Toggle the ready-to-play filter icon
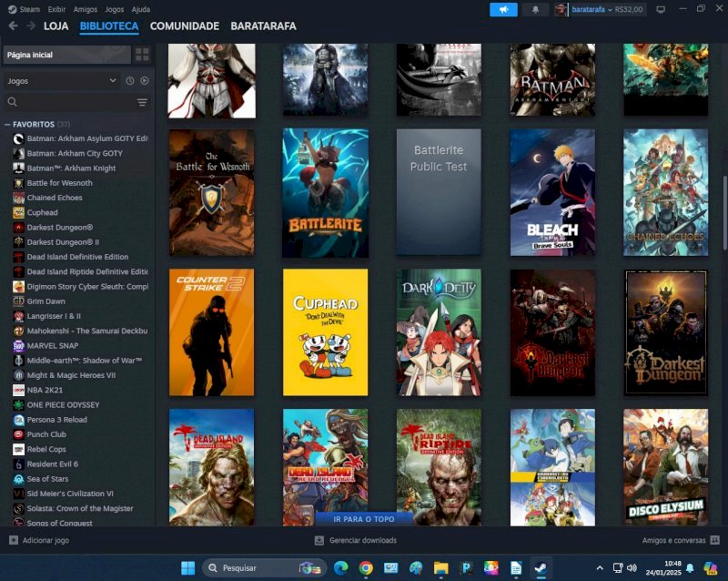The width and height of the screenshot is (728, 581). click(x=145, y=81)
